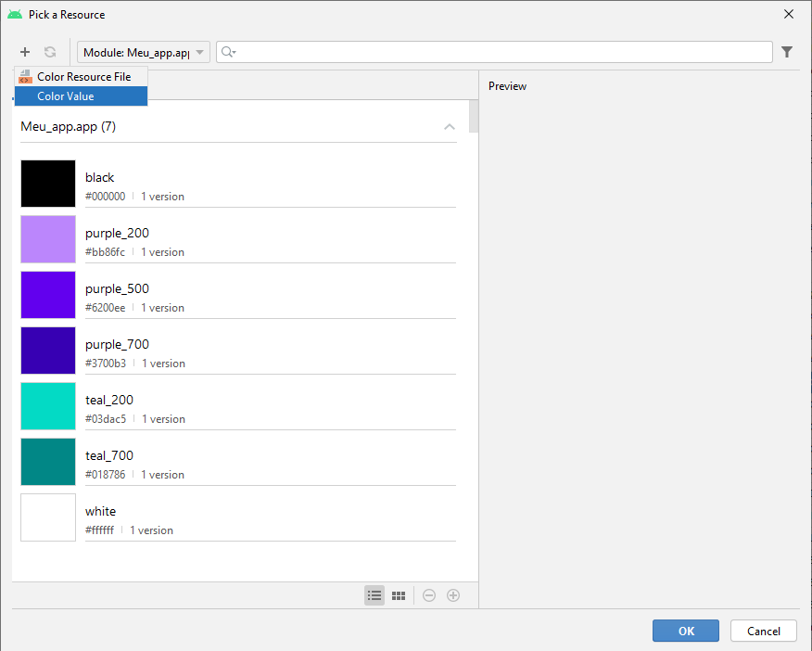Viewport: 812px width, 651px height.
Task: Close the Pick a Resource dialog
Action: [x=789, y=14]
